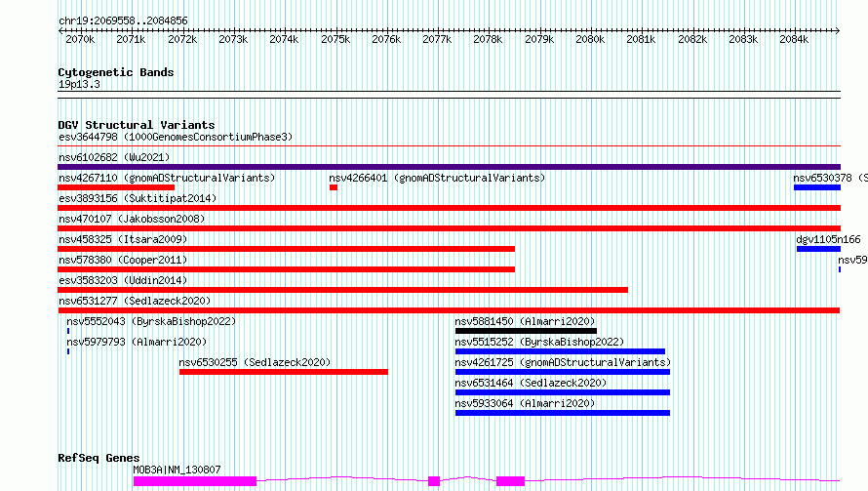Click the 2078k ruler tick label
Image resolution: width=868 pixels, height=491 pixels.
point(488,39)
